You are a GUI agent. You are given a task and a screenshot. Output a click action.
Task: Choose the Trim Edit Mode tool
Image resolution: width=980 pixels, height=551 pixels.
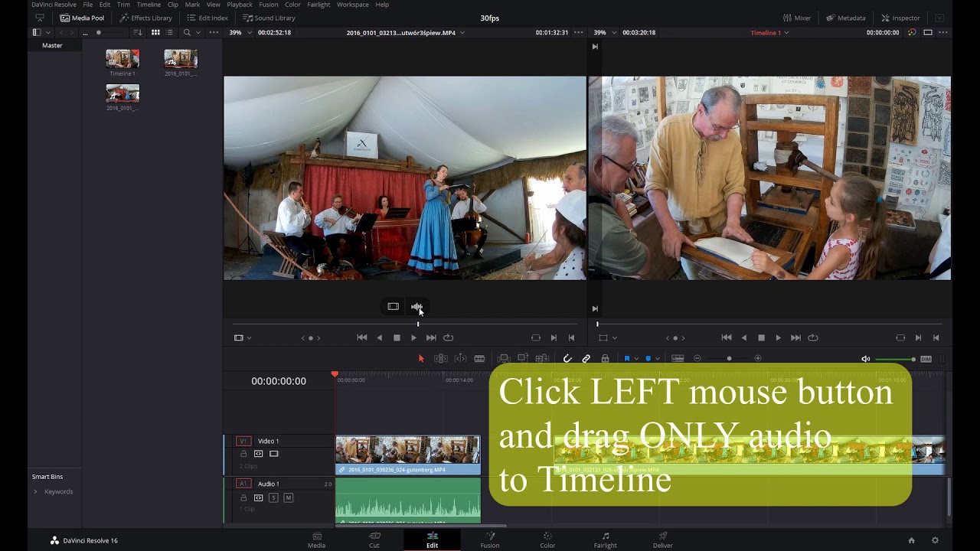coord(441,358)
